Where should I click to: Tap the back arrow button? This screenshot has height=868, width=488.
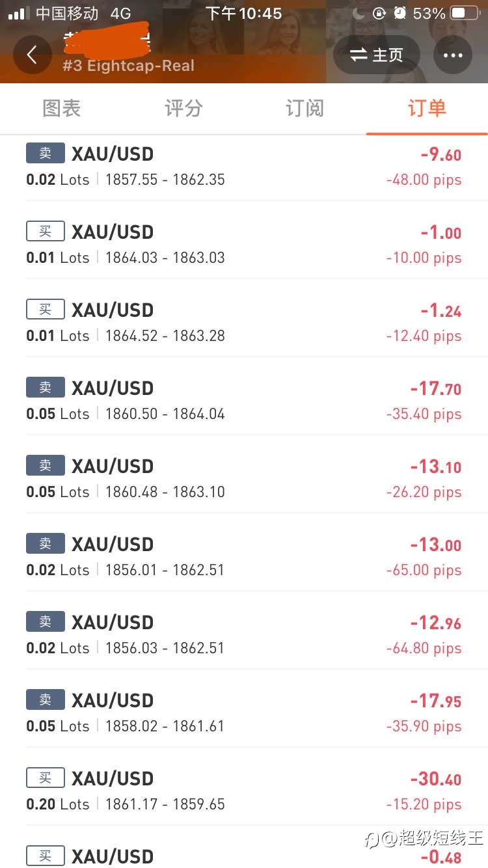pos(32,55)
